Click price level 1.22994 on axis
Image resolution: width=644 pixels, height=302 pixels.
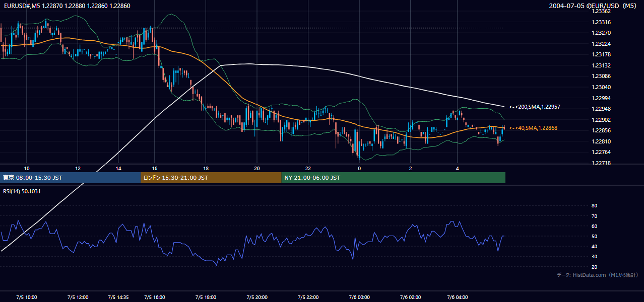[601, 98]
